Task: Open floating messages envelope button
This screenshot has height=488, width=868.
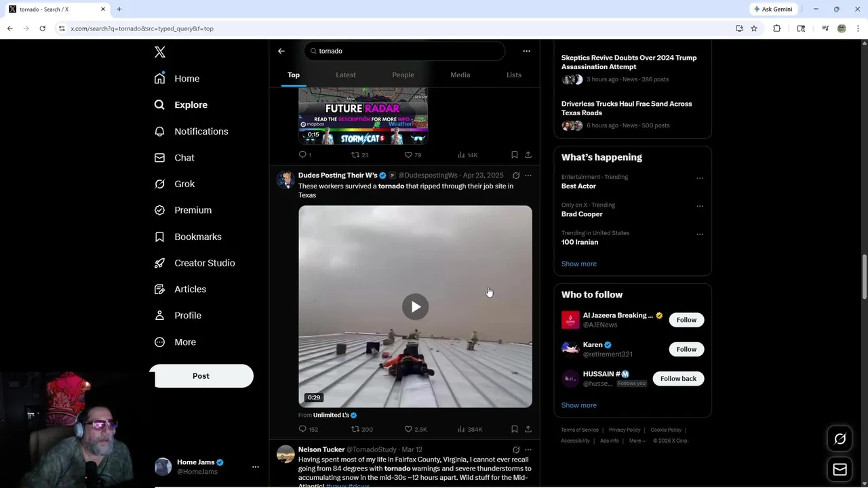Action: click(840, 470)
